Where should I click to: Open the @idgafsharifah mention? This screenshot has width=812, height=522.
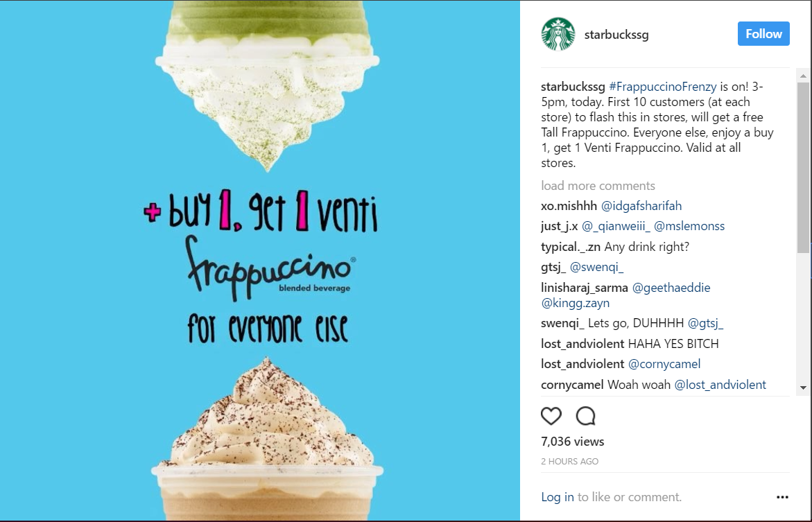(641, 206)
